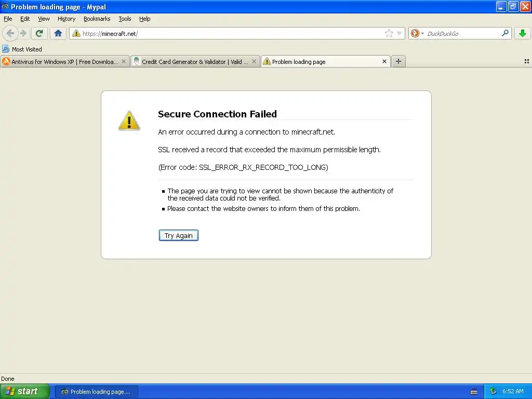Click the Done status bar text
The image size is (532, 399).
click(7, 379)
